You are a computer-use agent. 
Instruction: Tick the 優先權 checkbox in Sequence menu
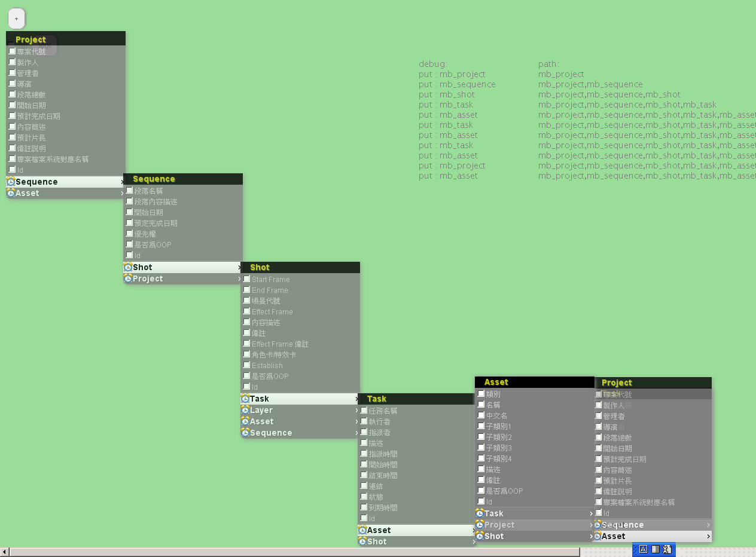coord(130,234)
